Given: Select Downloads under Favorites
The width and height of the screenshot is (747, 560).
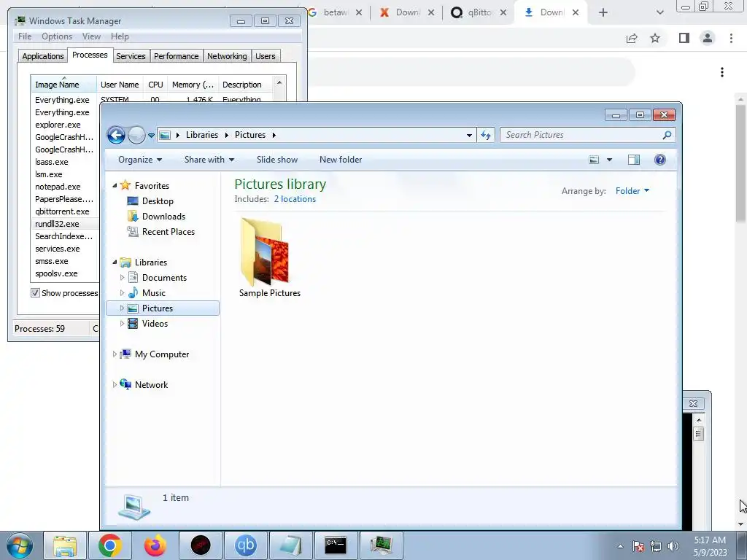Looking at the screenshot, I should (x=163, y=216).
